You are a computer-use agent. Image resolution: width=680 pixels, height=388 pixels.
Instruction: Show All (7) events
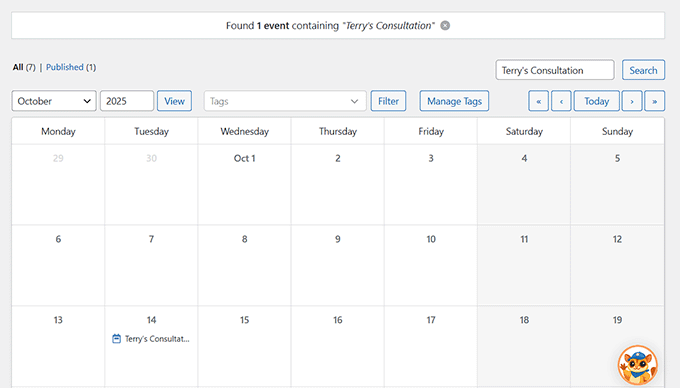tap(24, 67)
